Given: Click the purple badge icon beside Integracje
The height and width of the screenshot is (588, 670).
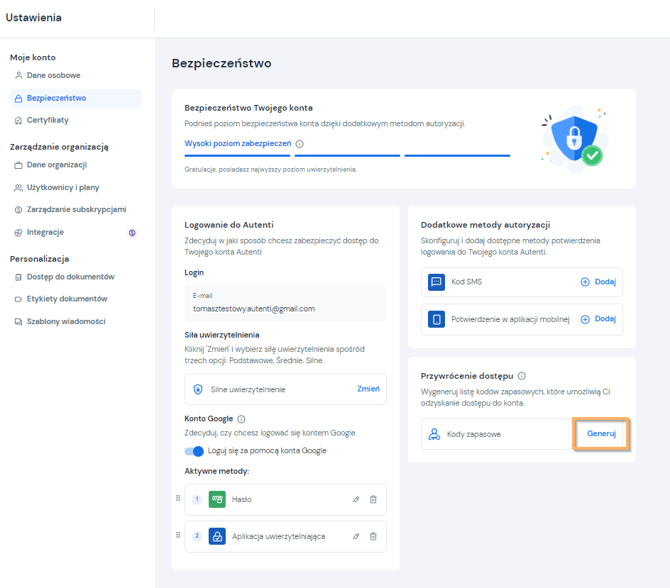Looking at the screenshot, I should 132,232.
